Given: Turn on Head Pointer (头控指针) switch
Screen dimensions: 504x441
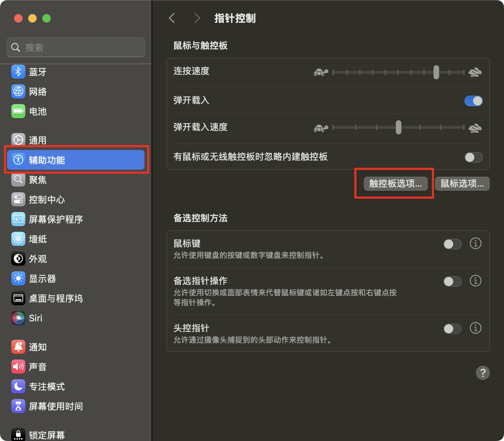Looking at the screenshot, I should [452, 329].
